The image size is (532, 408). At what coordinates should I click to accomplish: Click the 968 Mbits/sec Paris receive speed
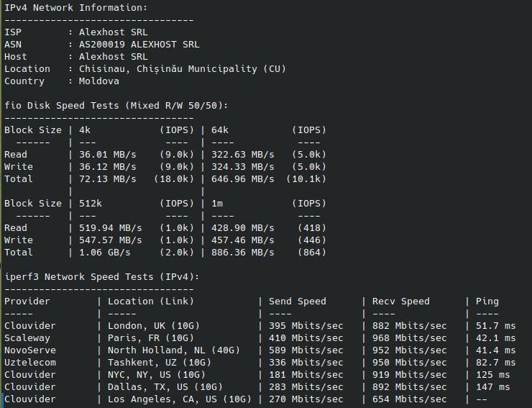pos(410,338)
